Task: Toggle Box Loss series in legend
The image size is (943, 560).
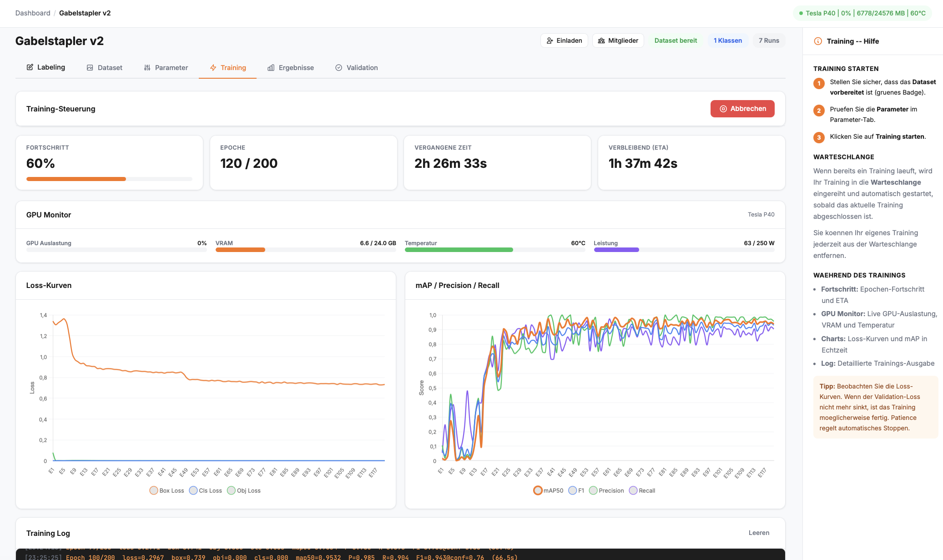Action: [167, 490]
